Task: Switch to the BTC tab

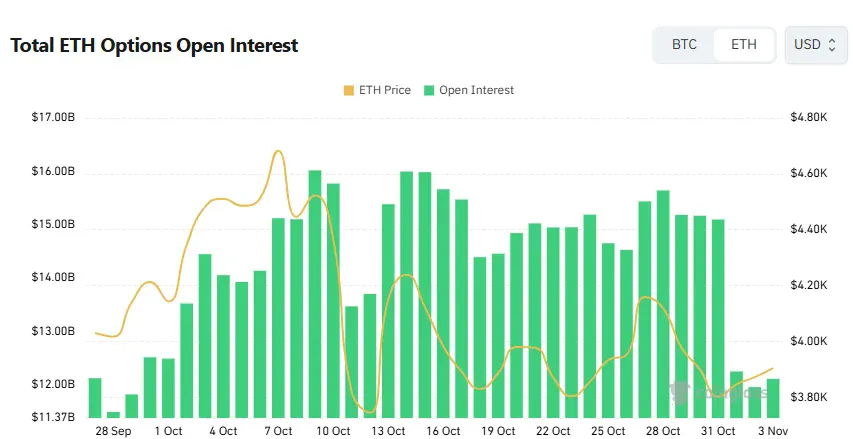Action: pyautogui.click(x=684, y=45)
